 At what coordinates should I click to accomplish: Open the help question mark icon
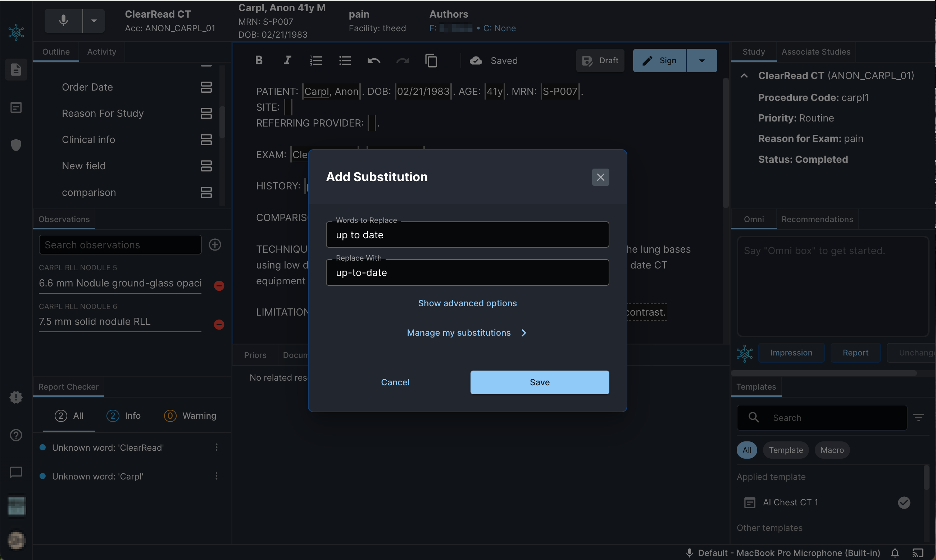click(16, 435)
